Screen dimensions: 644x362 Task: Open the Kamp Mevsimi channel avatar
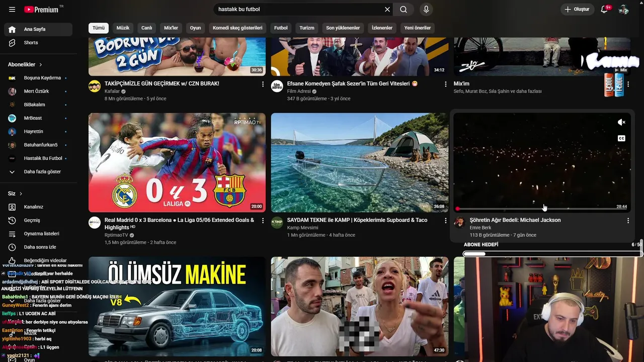[x=277, y=223]
